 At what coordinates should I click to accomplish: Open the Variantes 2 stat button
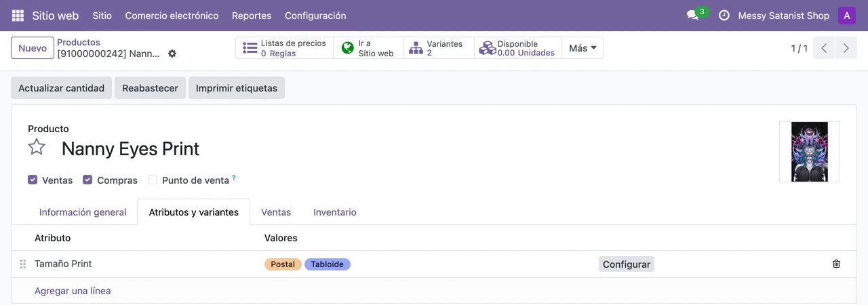pyautogui.click(x=439, y=48)
